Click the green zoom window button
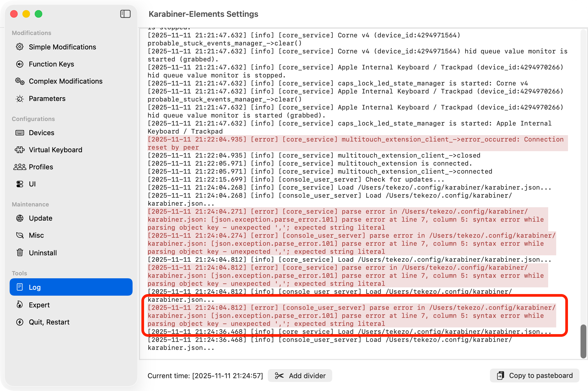 [x=38, y=14]
